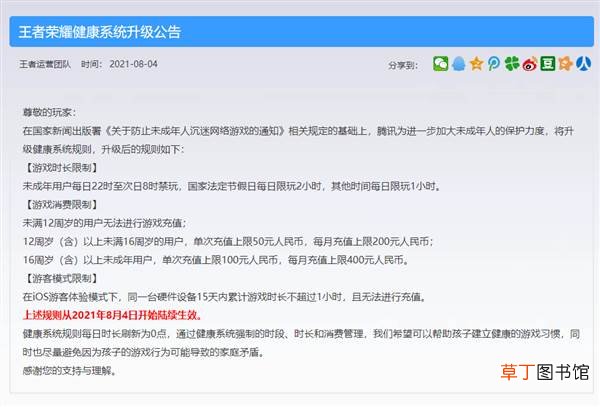Viewport: 600px width, 407px height.
Task: Click the red line 上述规则从2021年8月4日开始陆续生效
Action: 112,315
